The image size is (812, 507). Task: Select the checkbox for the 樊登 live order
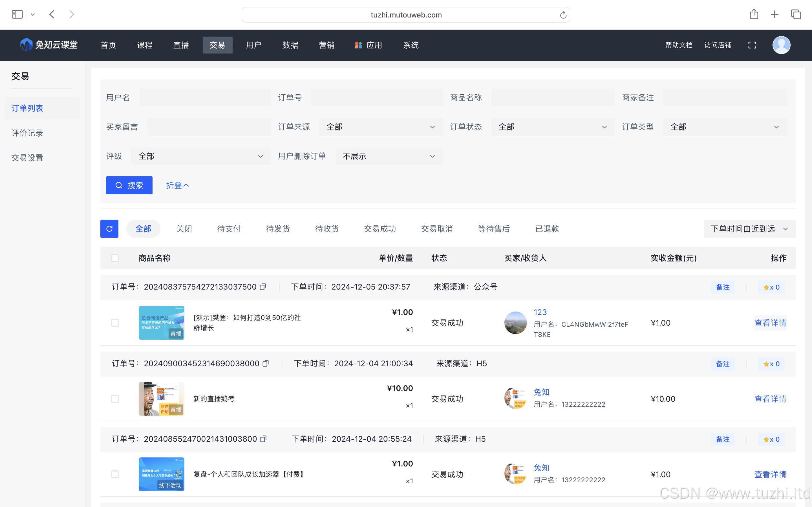[115, 323]
